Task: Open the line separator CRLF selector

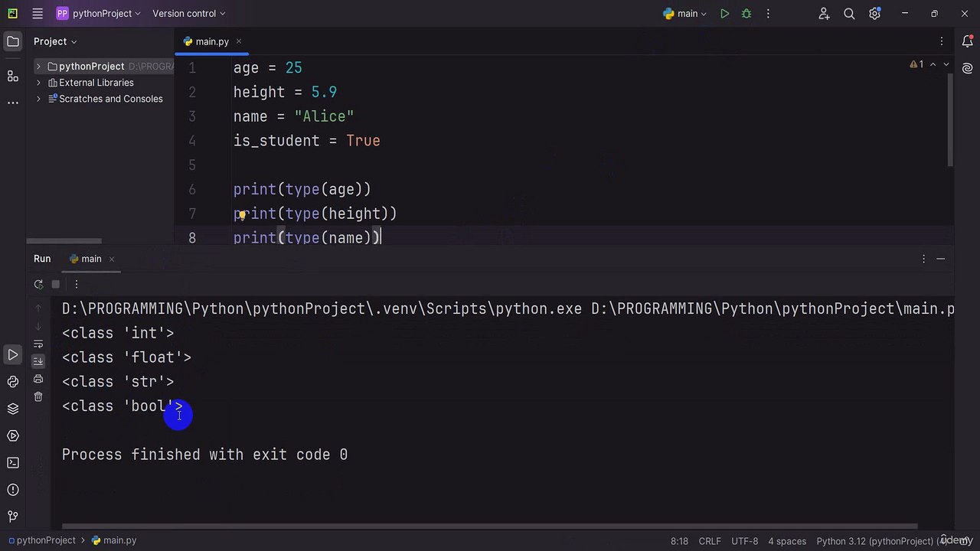Action: coord(710,541)
